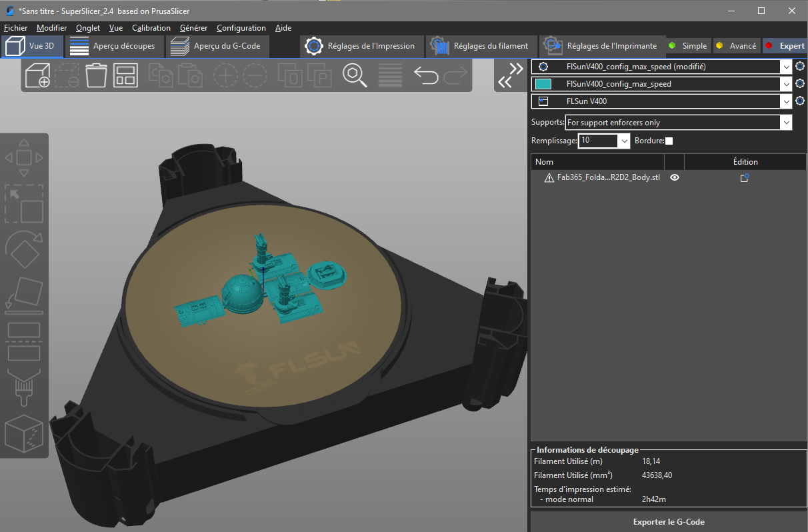Redo the last undone action
808x532 pixels.
(455, 75)
